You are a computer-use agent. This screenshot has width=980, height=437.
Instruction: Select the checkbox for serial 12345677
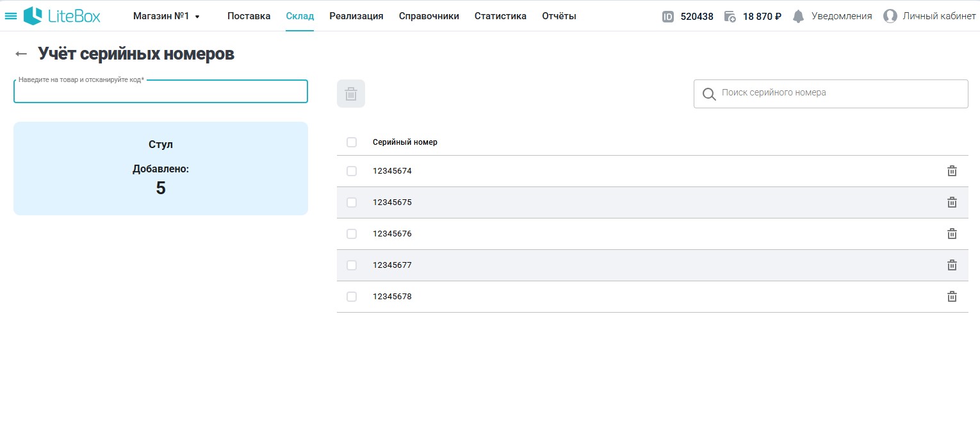click(x=352, y=265)
